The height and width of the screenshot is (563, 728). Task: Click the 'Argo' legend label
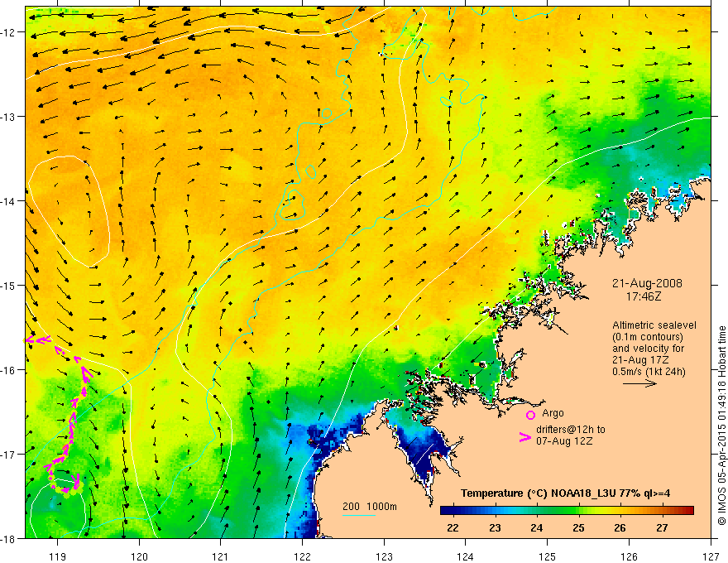point(553,413)
